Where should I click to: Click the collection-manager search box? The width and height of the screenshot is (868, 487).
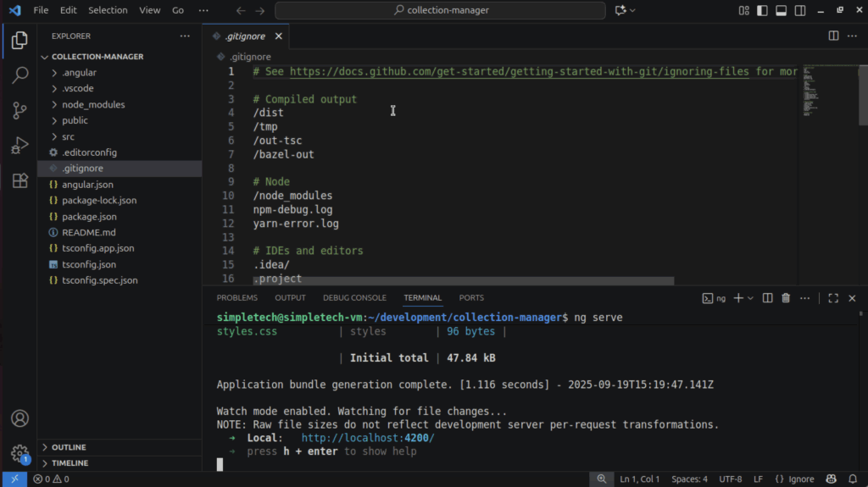pyautogui.click(x=440, y=10)
